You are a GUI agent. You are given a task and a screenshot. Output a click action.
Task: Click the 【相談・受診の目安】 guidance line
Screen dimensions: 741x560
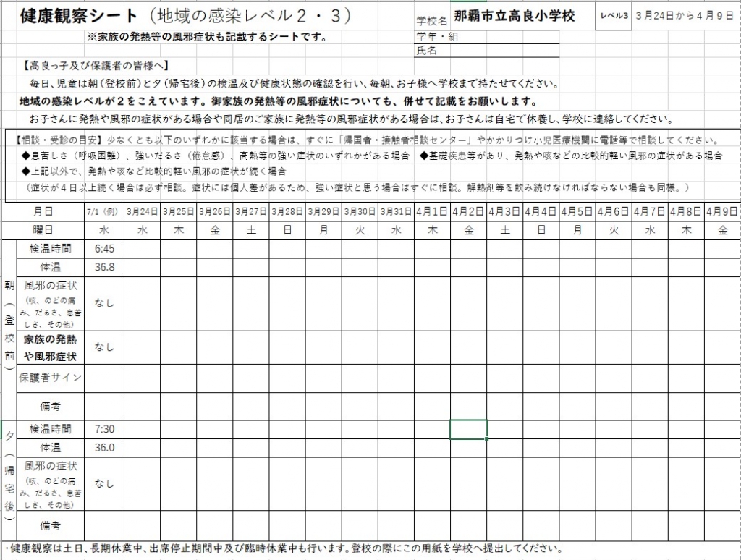pyautogui.click(x=365, y=140)
